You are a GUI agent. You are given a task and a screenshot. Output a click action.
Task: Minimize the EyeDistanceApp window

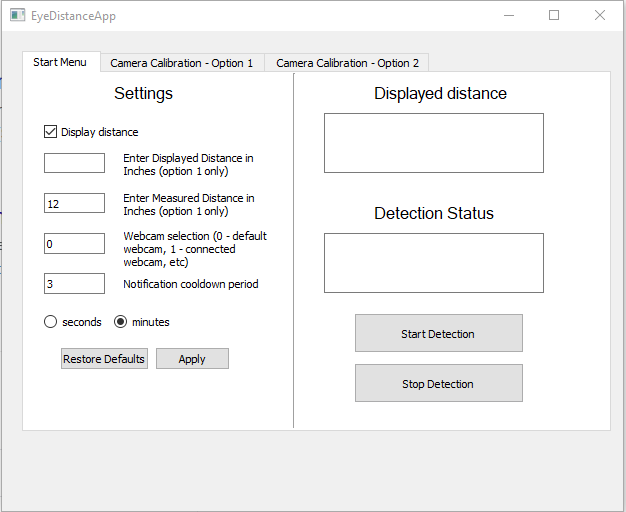click(x=509, y=16)
